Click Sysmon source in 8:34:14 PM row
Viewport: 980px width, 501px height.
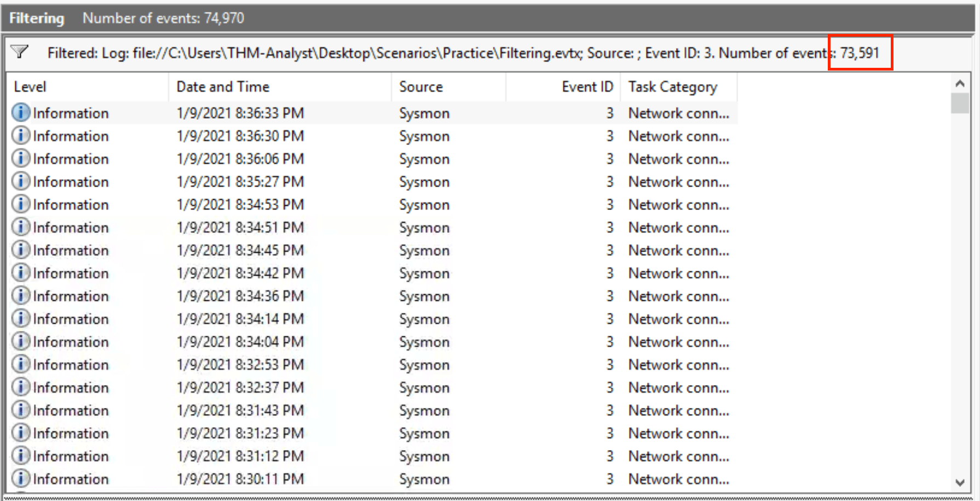pos(424,319)
